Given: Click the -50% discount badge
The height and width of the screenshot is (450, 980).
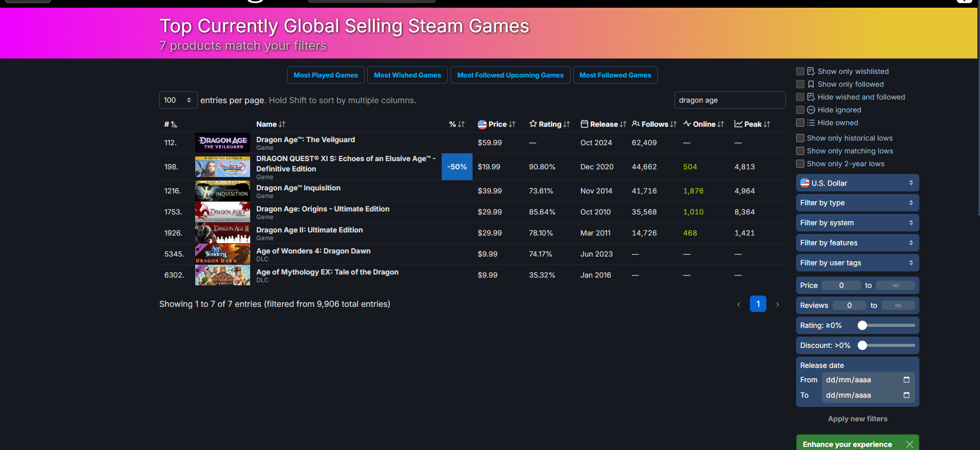Looking at the screenshot, I should pyautogui.click(x=457, y=167).
